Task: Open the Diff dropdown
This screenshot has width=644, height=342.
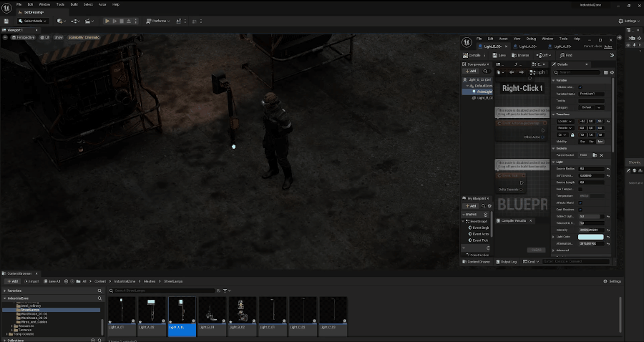Action: [543, 55]
